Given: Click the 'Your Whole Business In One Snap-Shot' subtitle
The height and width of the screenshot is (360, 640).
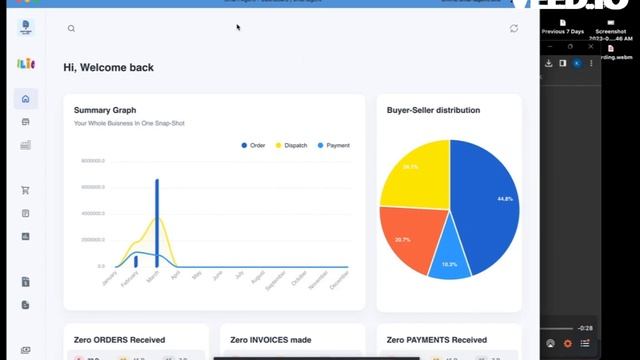Looking at the screenshot, I should [129, 123].
